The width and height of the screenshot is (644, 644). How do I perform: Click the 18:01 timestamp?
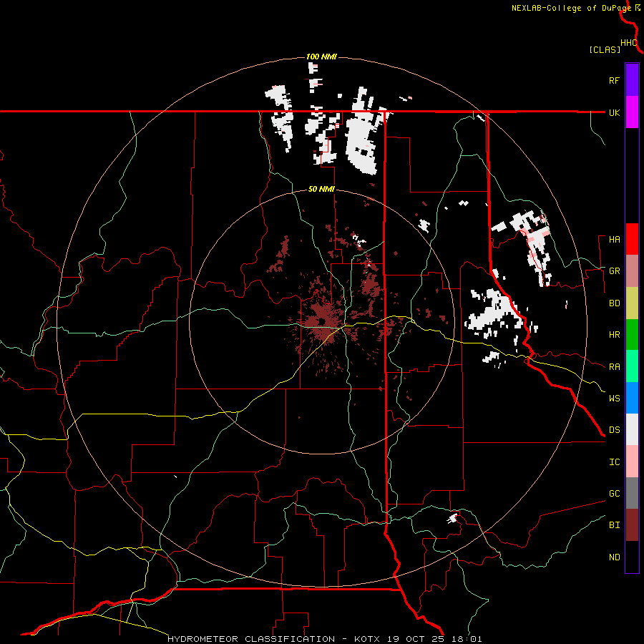[x=468, y=639]
